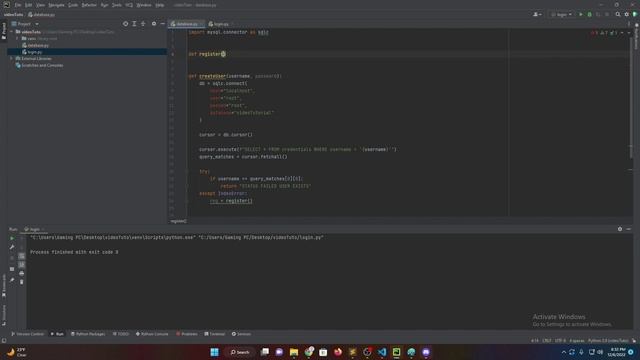
Task: Expand the venv folder in project tree
Action: click(17, 38)
